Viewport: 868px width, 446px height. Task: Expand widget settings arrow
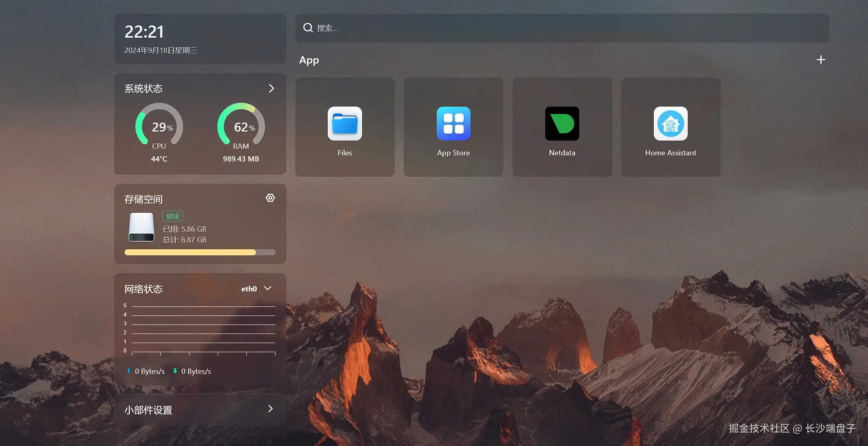(270, 409)
